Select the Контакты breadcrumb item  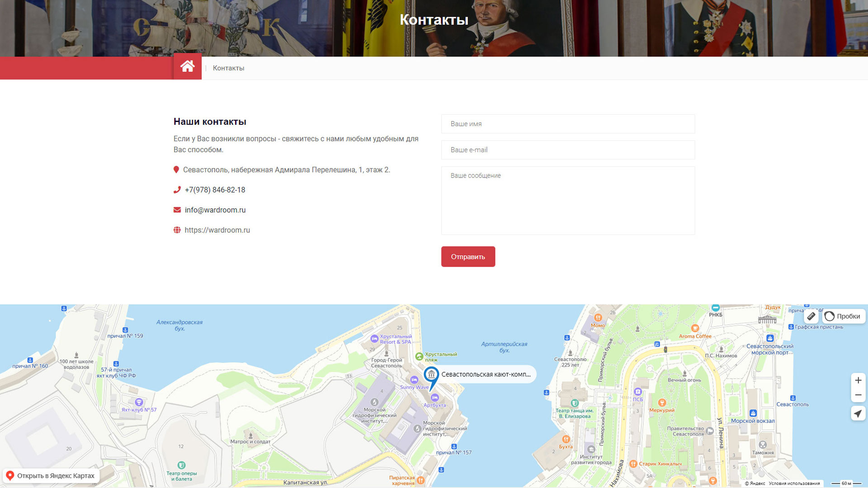pos(228,68)
